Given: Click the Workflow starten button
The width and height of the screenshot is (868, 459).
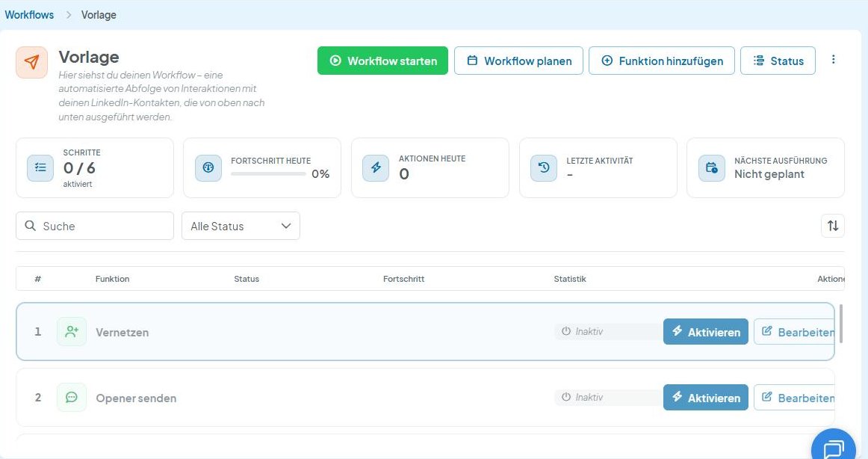Looking at the screenshot, I should [x=382, y=61].
